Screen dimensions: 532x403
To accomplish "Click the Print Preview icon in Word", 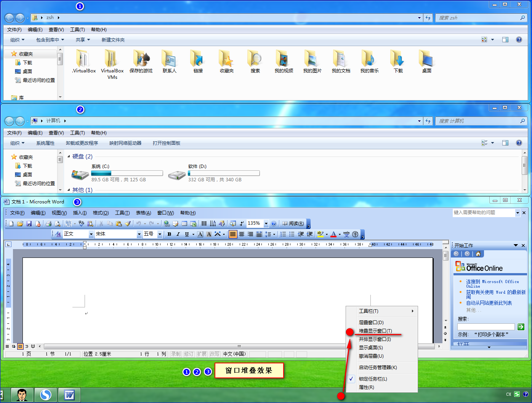I will click(58, 224).
